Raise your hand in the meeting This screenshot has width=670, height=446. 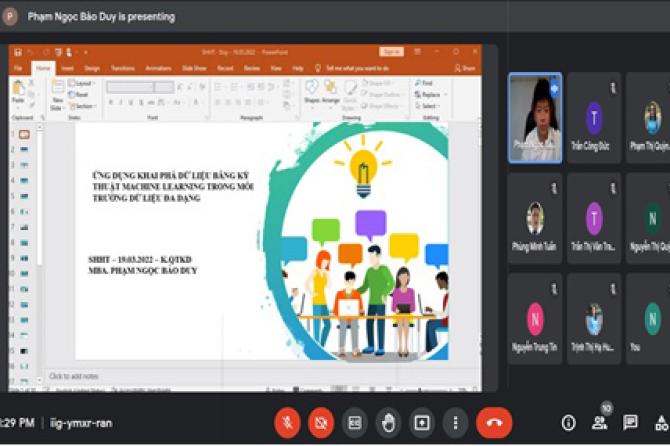(388, 422)
